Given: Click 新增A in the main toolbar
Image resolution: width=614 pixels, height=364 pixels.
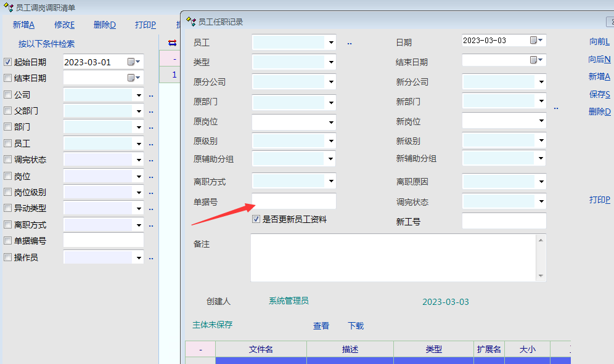Looking at the screenshot, I should 23,25.
